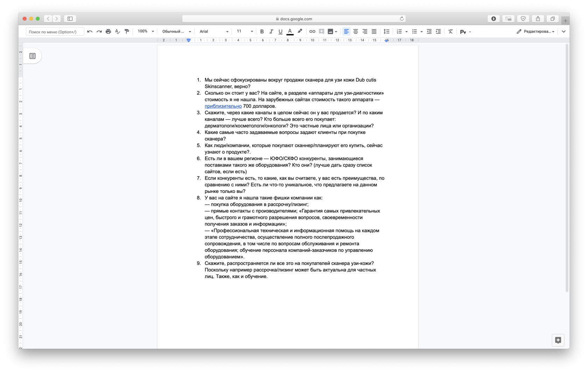Center align the text
This screenshot has width=588, height=373.
click(356, 31)
